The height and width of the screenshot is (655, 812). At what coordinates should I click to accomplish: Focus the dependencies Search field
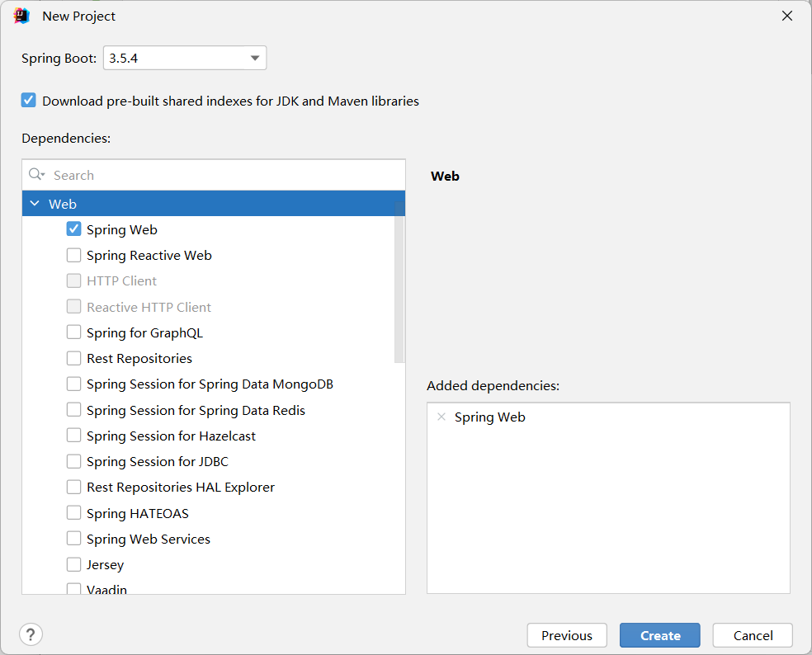pyautogui.click(x=214, y=175)
